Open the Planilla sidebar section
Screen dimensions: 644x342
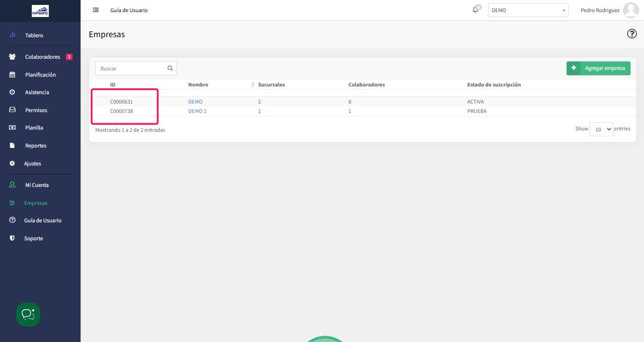click(x=34, y=128)
